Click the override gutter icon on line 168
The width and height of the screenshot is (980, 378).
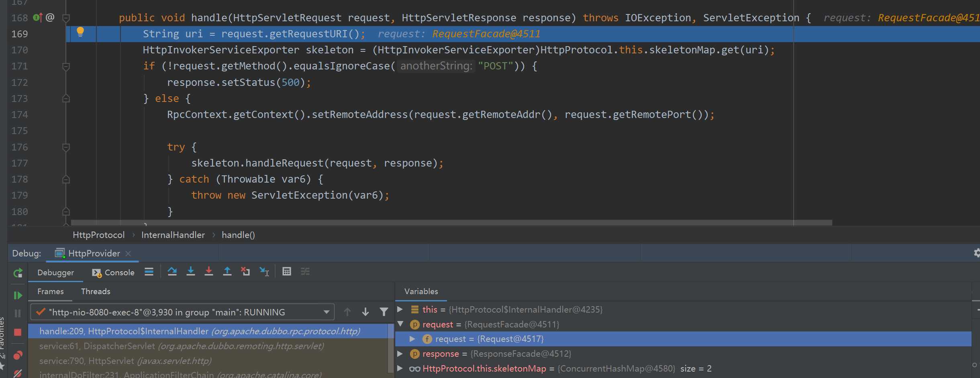point(38,18)
